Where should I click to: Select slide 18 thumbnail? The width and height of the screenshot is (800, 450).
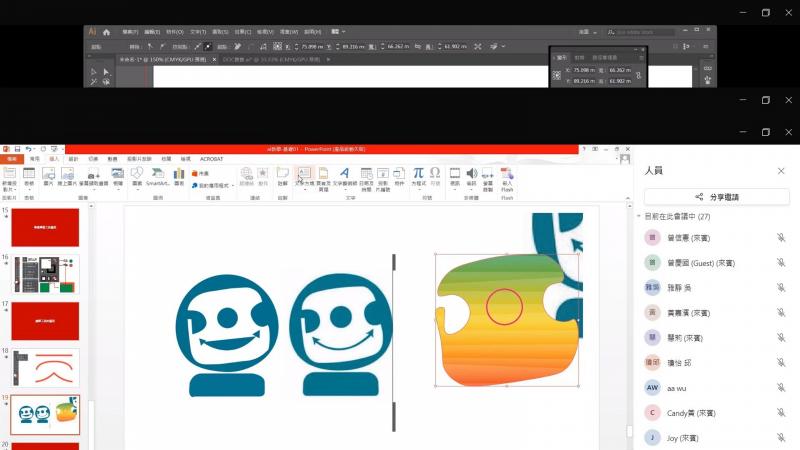click(x=45, y=368)
